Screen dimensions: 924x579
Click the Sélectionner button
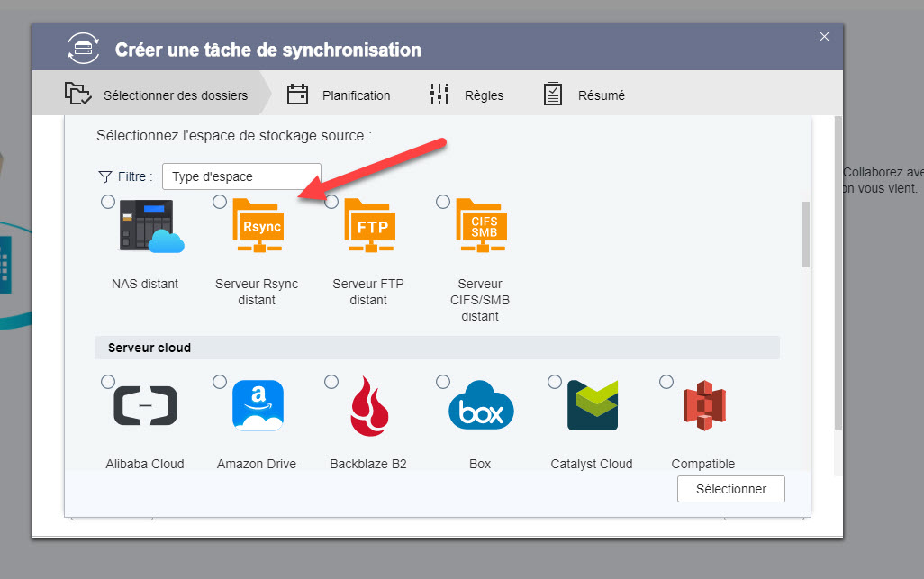coord(730,489)
